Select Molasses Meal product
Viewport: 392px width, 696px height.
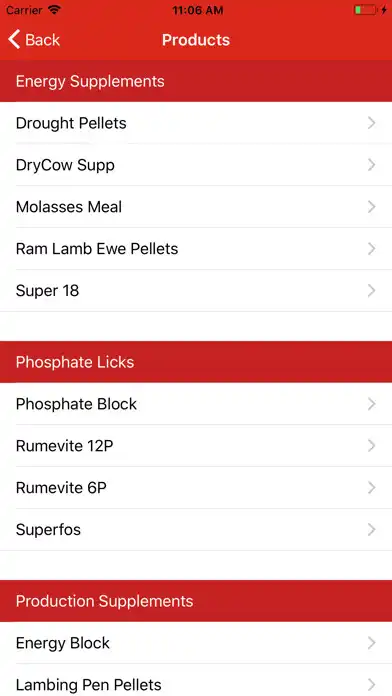[x=196, y=207]
